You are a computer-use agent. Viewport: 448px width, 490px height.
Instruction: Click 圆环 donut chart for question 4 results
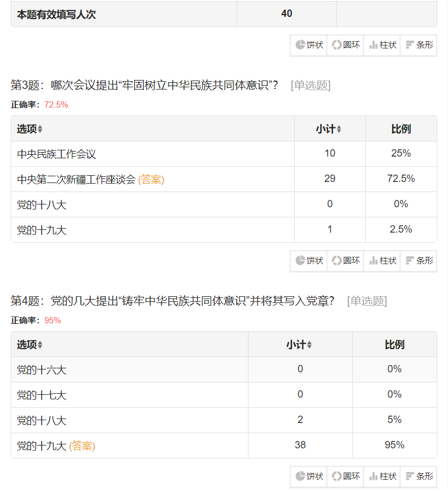[345, 476]
